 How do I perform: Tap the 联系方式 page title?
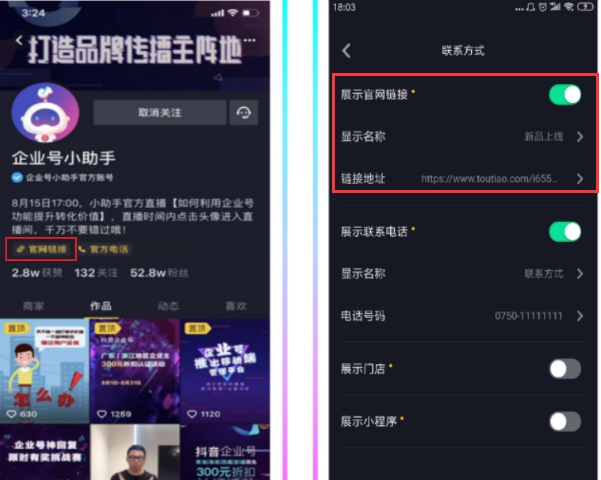tap(463, 51)
